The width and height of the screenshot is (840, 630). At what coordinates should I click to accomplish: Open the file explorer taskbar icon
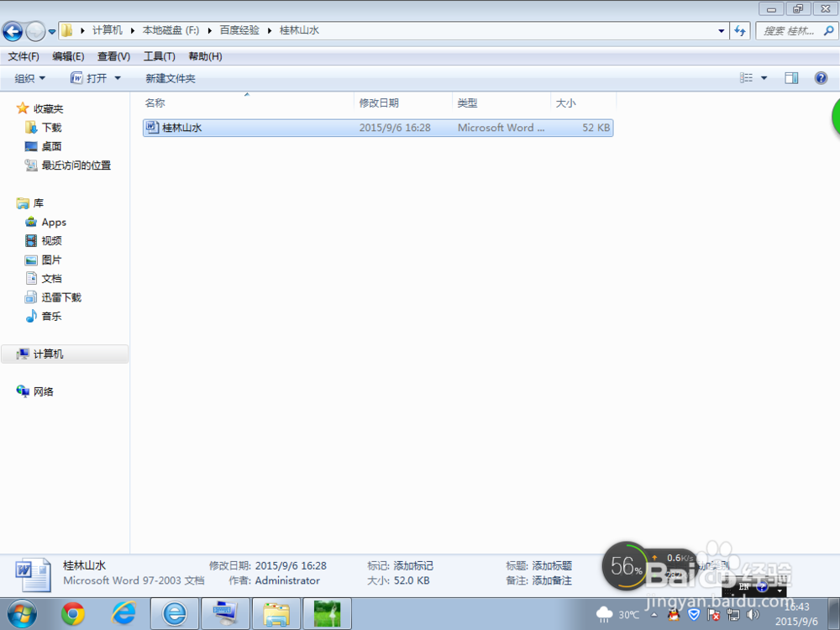[x=276, y=614]
